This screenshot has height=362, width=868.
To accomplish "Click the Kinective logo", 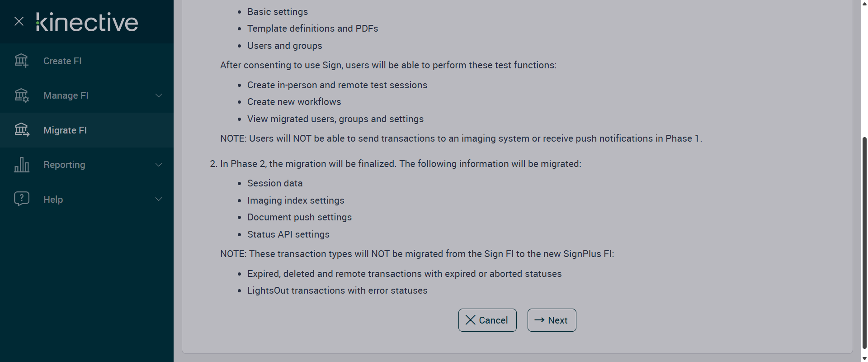I will [x=87, y=22].
